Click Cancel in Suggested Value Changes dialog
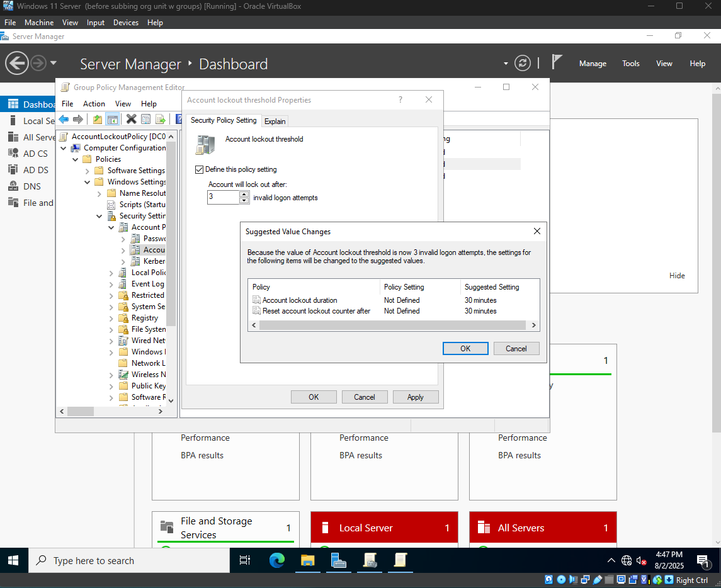This screenshot has height=588, width=721. [516, 349]
